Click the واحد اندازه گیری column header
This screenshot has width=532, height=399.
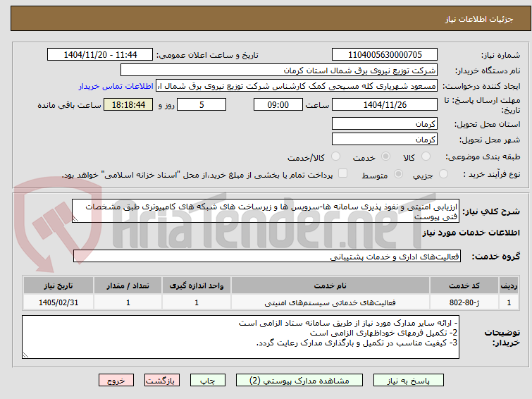click(x=197, y=286)
